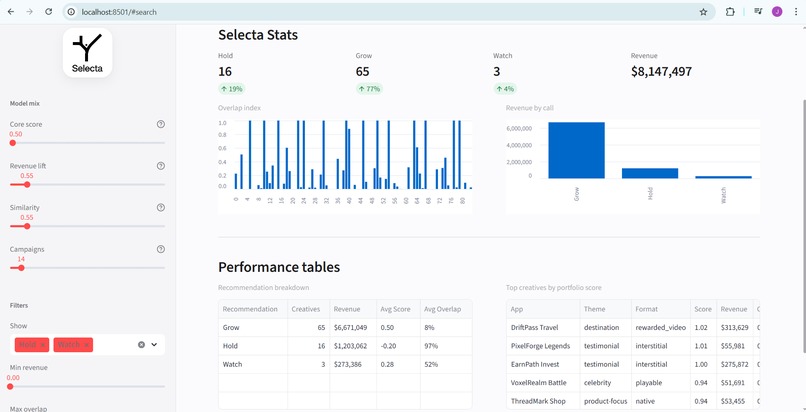The height and width of the screenshot is (412, 806).
Task: Open the browser profile avatar menu
Action: 777,12
